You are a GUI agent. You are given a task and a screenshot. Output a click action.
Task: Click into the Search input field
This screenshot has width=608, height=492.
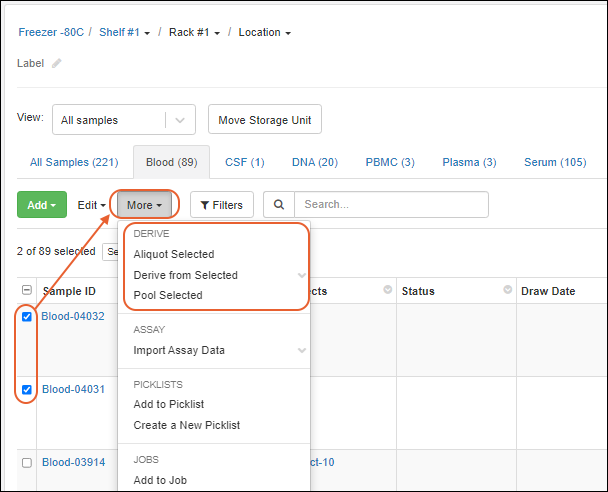point(390,205)
